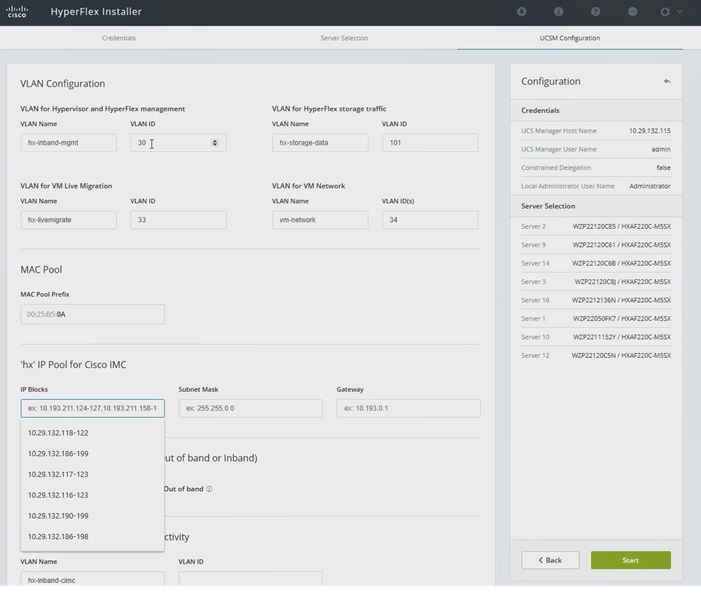Select the Server 3 row
Screen dimensions: 701x595
pos(596,282)
